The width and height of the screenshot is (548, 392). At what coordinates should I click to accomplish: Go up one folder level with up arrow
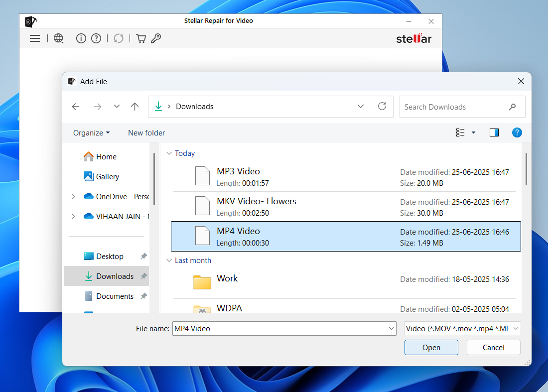[135, 107]
